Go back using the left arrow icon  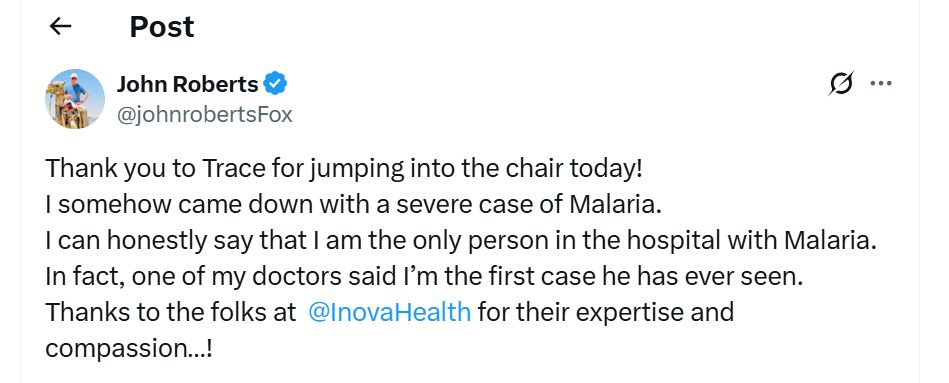point(60,26)
